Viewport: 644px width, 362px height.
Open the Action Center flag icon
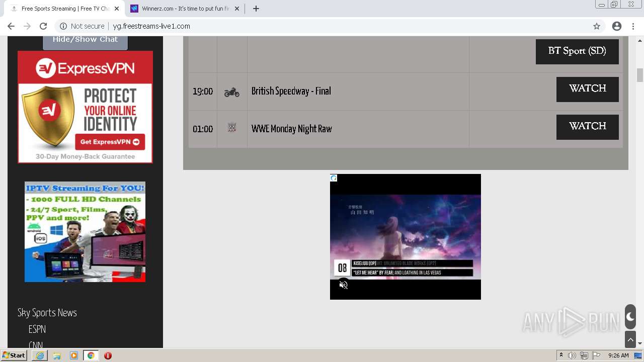pos(596,355)
